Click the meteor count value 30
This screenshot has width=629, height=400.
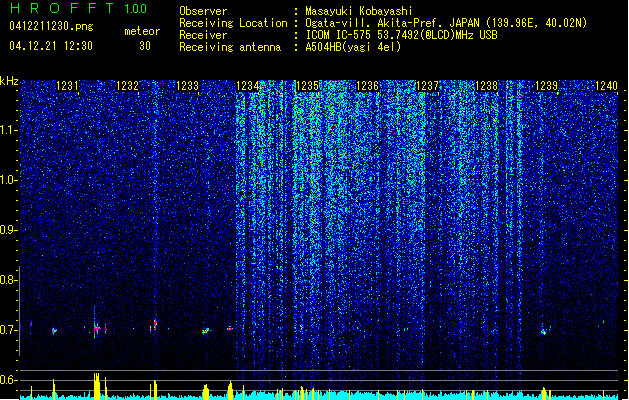pos(145,46)
